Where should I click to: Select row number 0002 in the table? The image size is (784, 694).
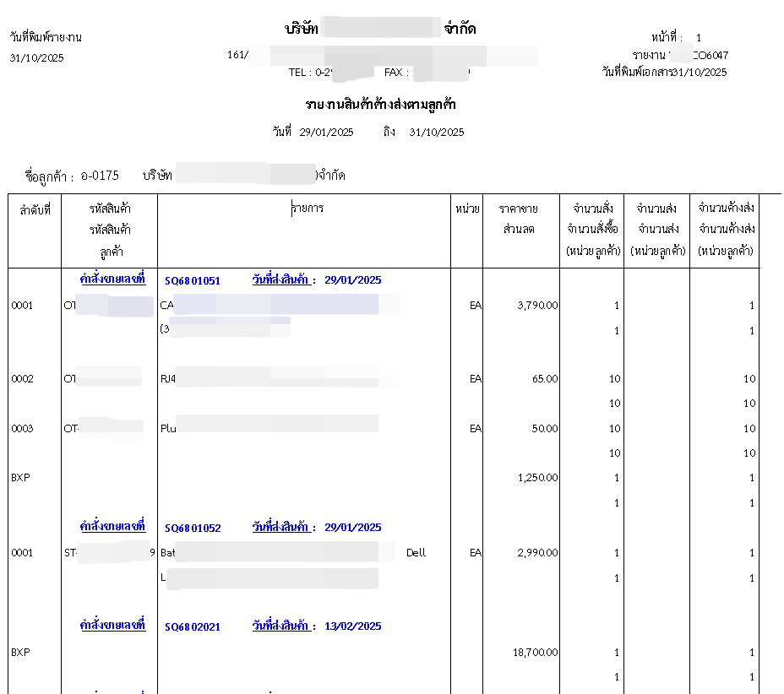(22, 379)
